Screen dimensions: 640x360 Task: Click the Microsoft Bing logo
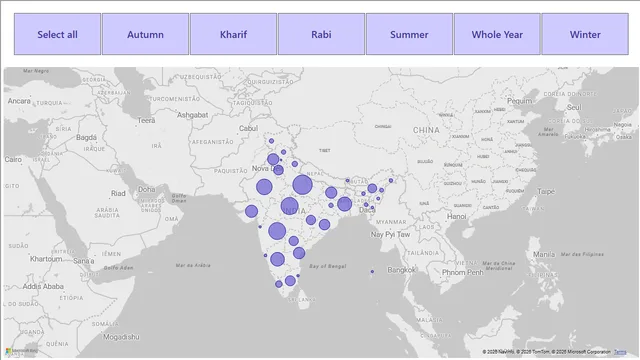point(22,351)
